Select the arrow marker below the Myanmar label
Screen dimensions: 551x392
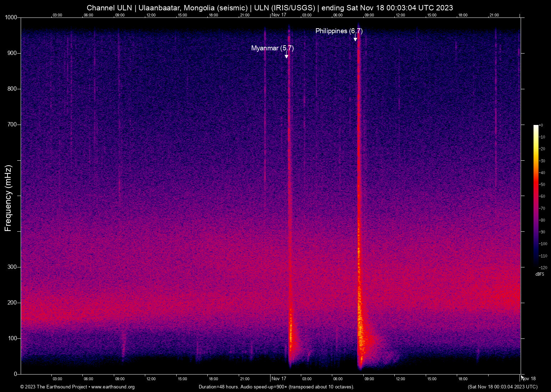(x=286, y=55)
